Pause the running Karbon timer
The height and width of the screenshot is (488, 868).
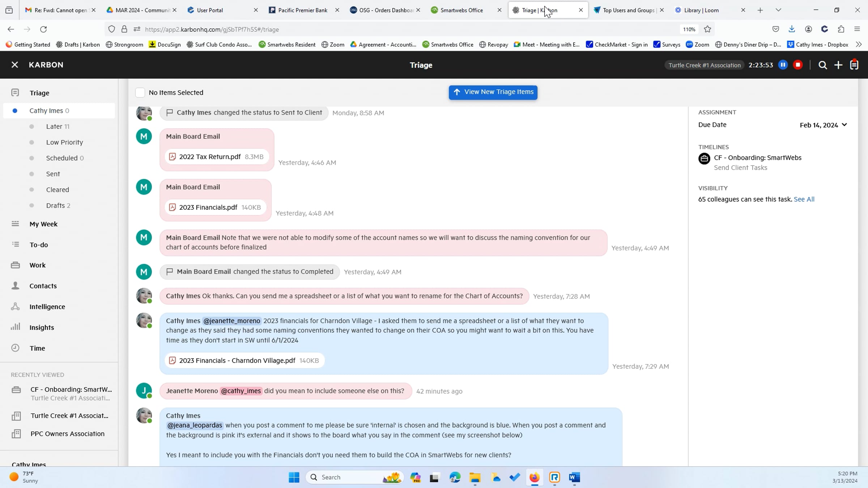click(783, 65)
